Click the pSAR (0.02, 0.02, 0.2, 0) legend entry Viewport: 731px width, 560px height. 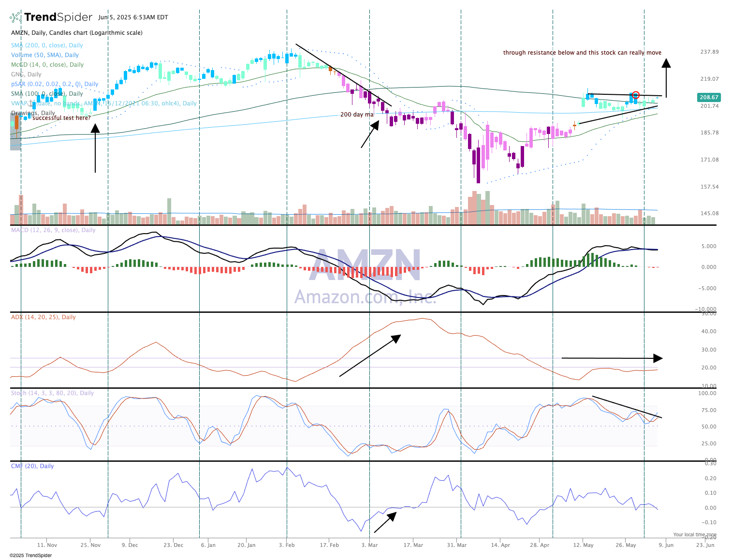pyautogui.click(x=55, y=84)
